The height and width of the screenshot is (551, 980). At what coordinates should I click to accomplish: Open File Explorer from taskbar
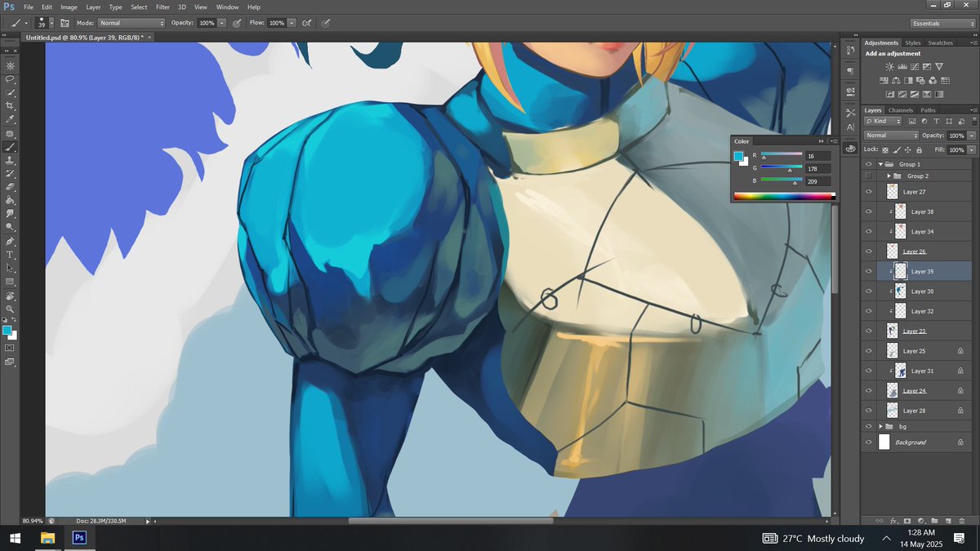point(47,538)
